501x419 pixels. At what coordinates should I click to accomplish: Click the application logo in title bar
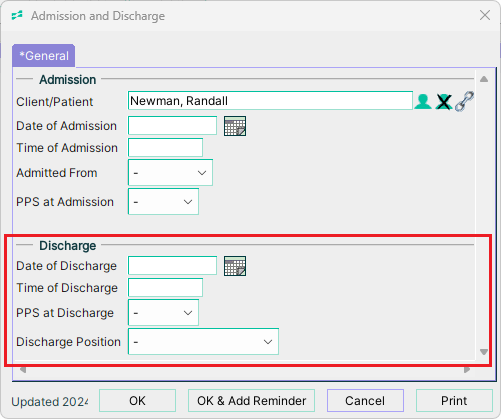click(x=17, y=15)
